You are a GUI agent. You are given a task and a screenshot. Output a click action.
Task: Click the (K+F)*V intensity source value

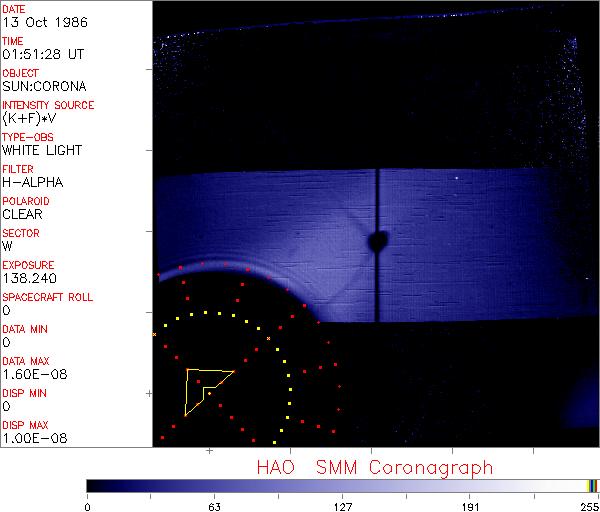click(x=31, y=118)
